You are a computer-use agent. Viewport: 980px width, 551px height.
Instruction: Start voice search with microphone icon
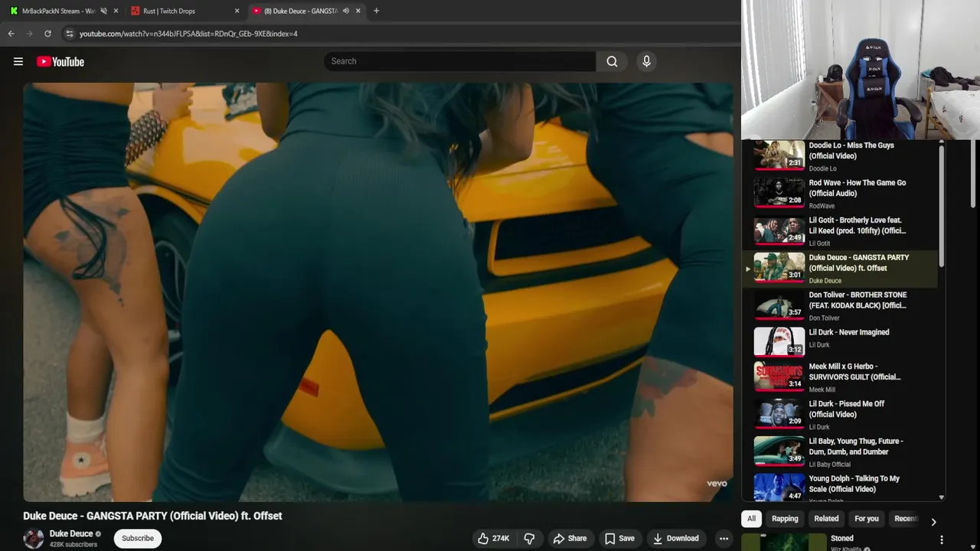click(646, 61)
